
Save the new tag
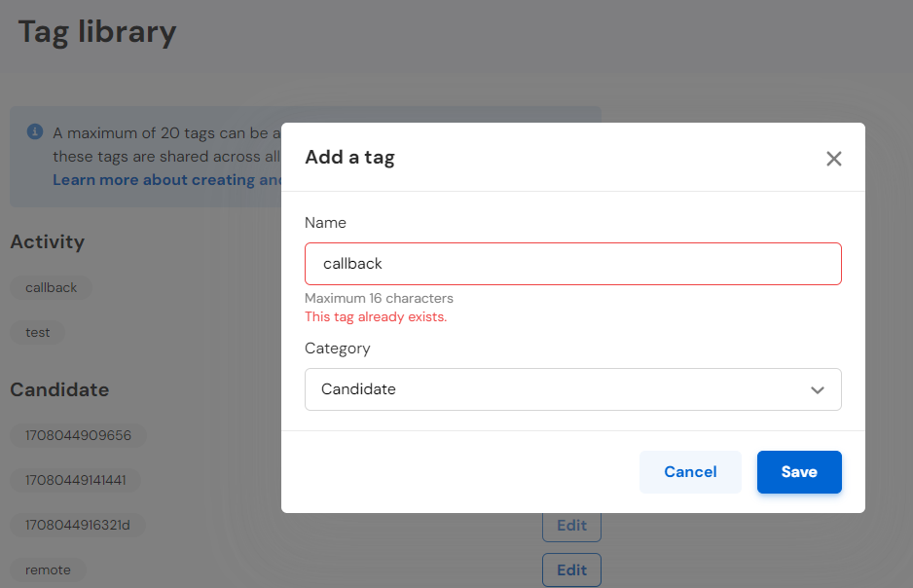[799, 472]
